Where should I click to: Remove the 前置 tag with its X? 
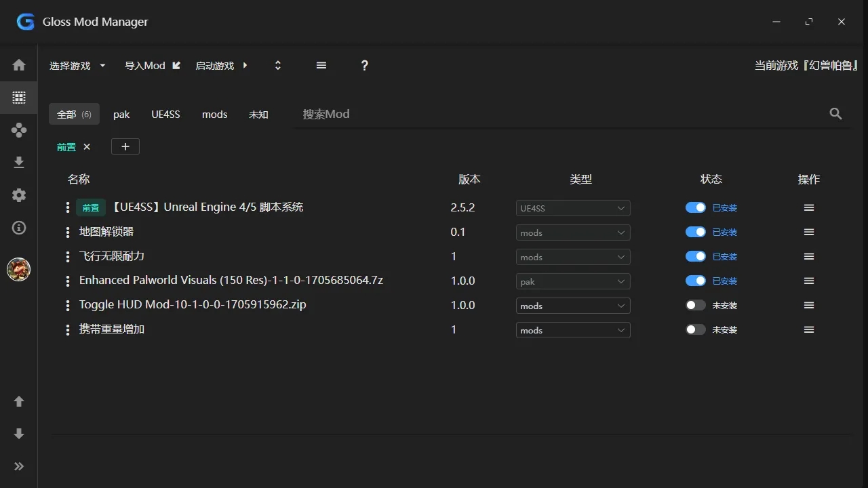click(87, 146)
